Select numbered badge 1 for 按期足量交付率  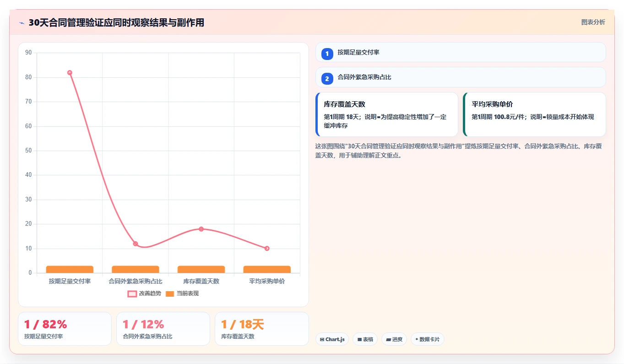coord(327,54)
